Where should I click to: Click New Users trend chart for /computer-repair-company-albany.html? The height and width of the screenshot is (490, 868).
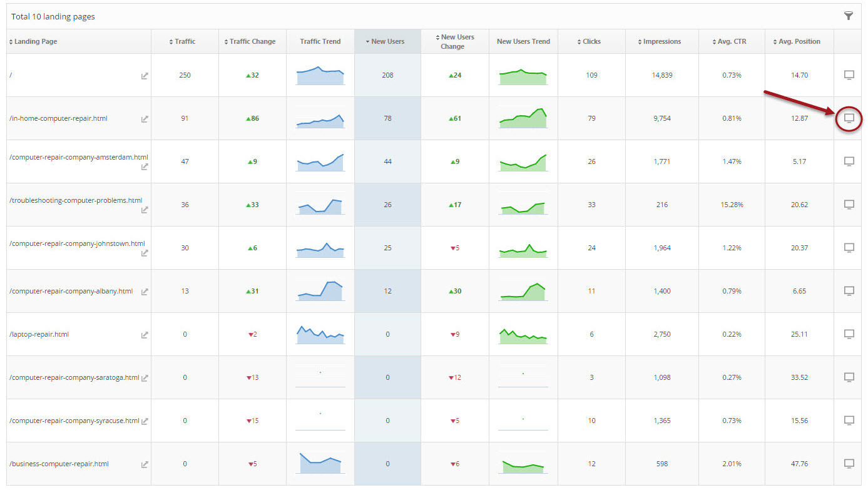pos(523,292)
